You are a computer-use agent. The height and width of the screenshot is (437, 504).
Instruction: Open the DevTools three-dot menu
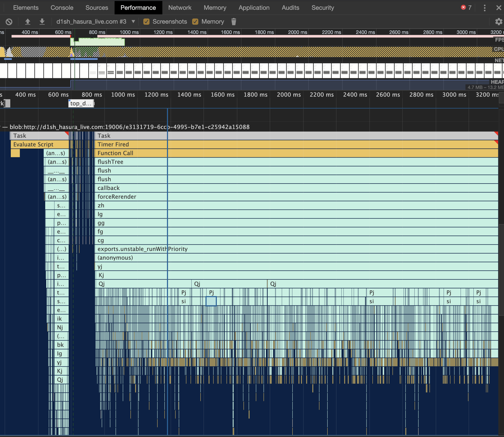coord(484,8)
